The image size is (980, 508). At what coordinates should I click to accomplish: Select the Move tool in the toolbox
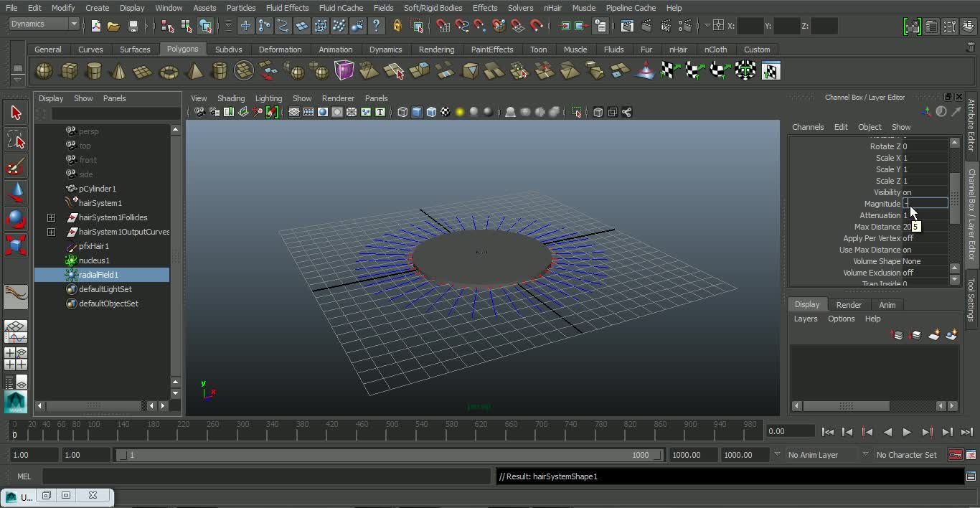pyautogui.click(x=16, y=192)
